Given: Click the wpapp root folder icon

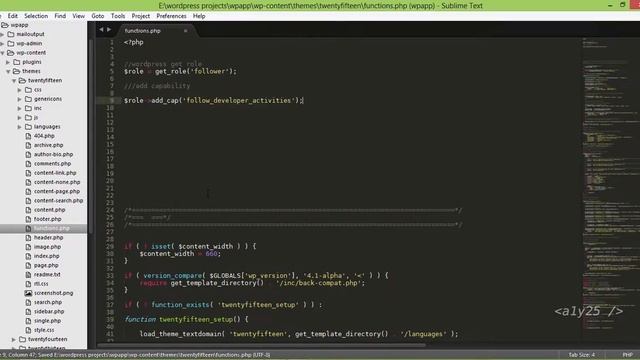Looking at the screenshot, I should pos(5,25).
